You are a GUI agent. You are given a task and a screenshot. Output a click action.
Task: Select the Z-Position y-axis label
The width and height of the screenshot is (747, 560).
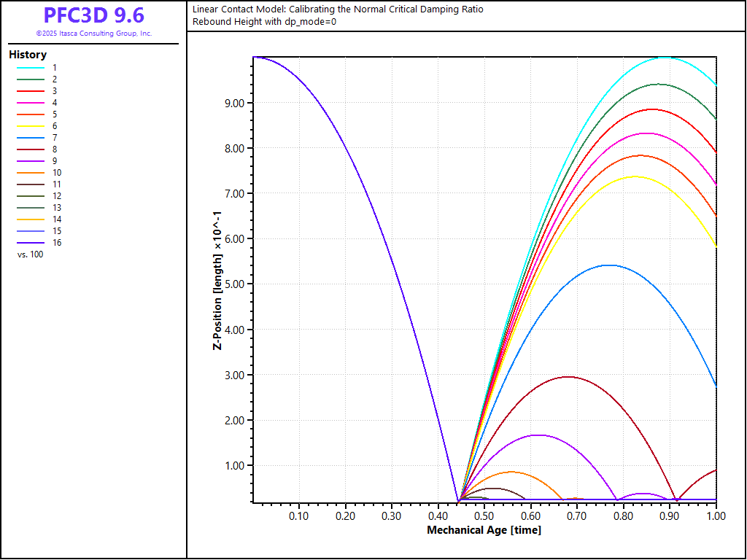217,281
